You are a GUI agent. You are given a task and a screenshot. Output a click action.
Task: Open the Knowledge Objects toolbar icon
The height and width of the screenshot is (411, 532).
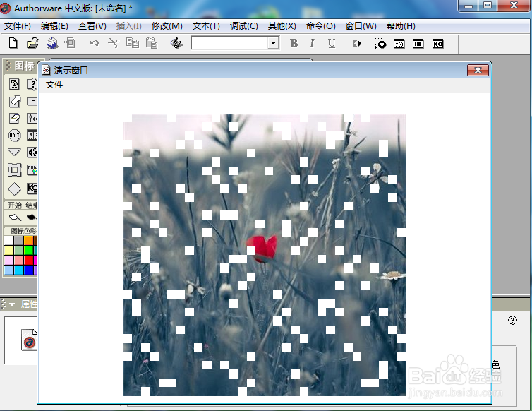tap(437, 44)
